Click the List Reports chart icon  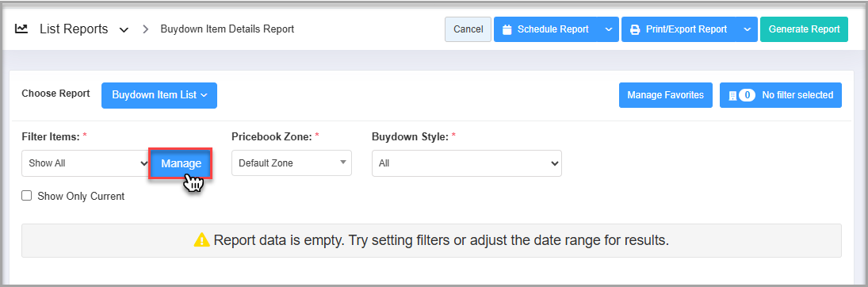tap(21, 29)
